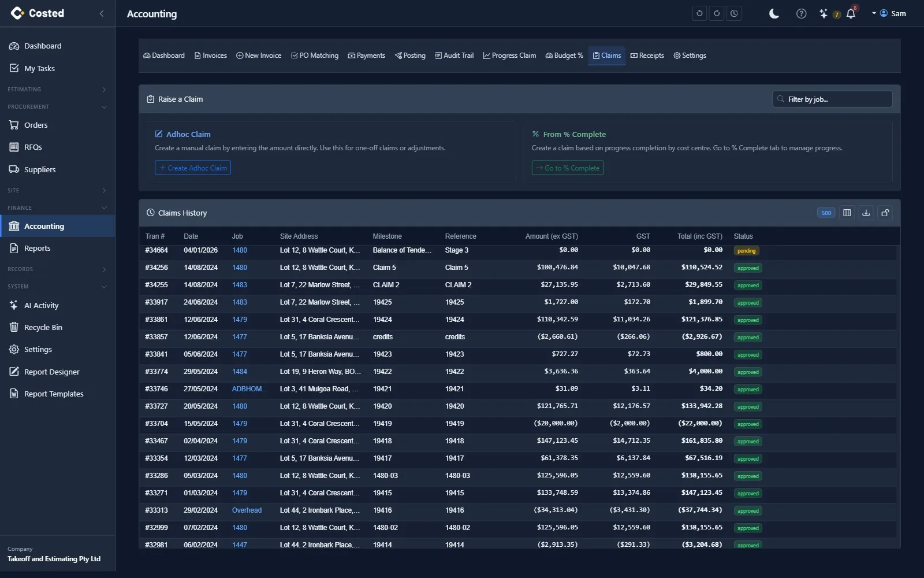The image size is (924, 578).
Task: Click Create Adhoc Claim button
Action: (193, 168)
